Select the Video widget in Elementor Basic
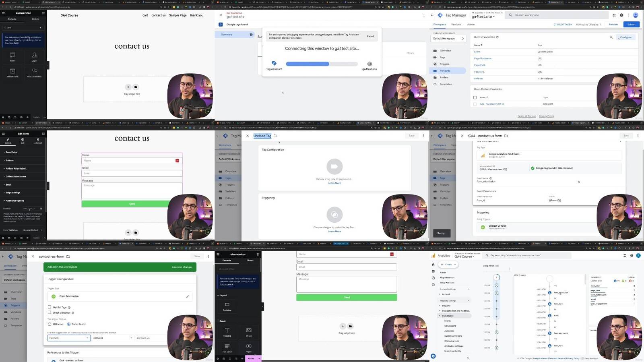This screenshot has height=362, width=644. [249, 348]
